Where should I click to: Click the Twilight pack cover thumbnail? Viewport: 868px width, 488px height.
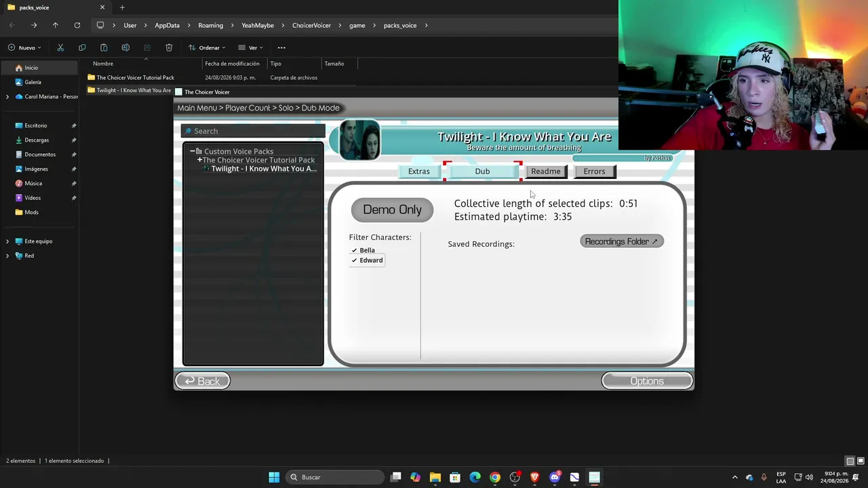[x=359, y=140]
